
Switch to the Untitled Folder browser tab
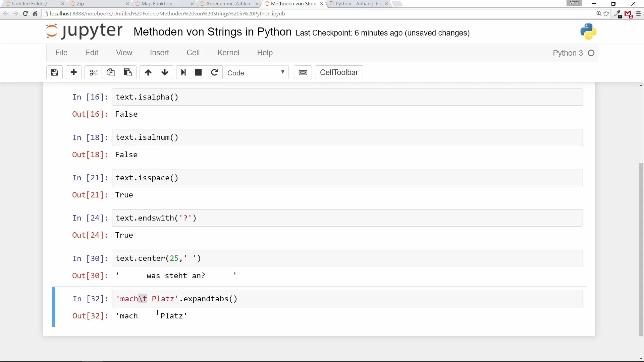click(33, 4)
